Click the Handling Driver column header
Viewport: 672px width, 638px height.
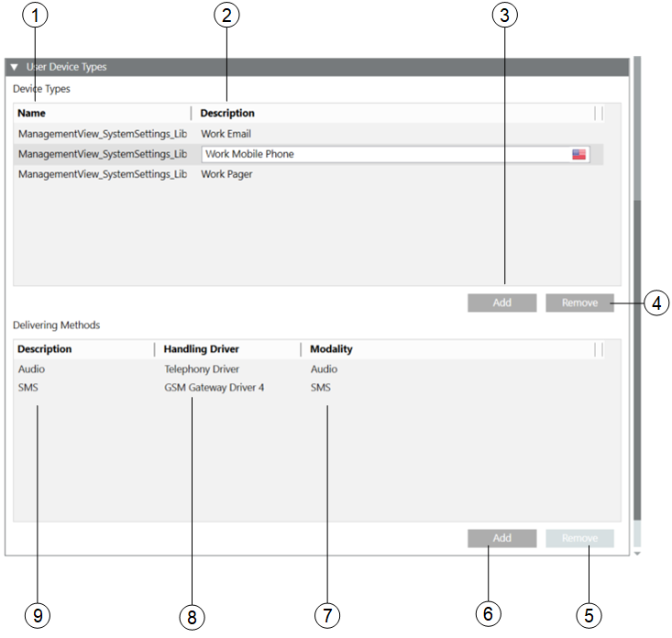(201, 349)
